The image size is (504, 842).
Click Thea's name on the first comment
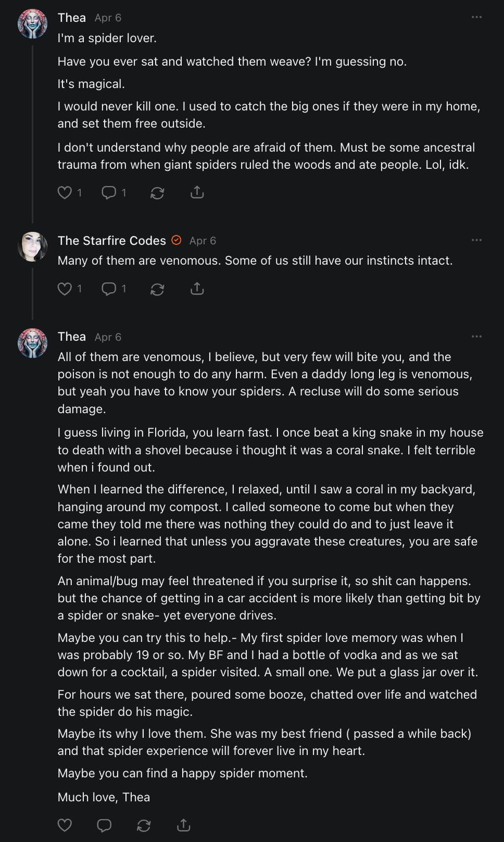[x=72, y=18]
